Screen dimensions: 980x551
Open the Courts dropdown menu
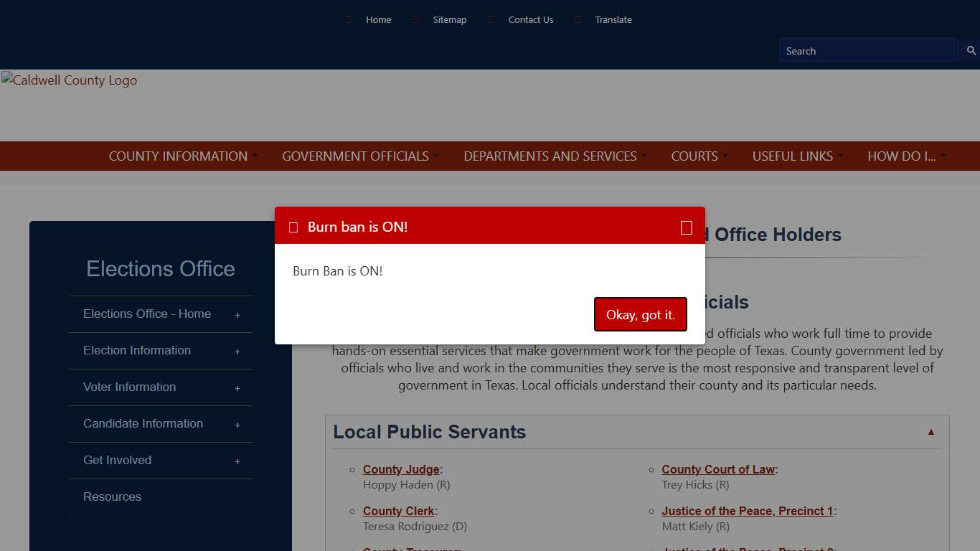pyautogui.click(x=694, y=156)
